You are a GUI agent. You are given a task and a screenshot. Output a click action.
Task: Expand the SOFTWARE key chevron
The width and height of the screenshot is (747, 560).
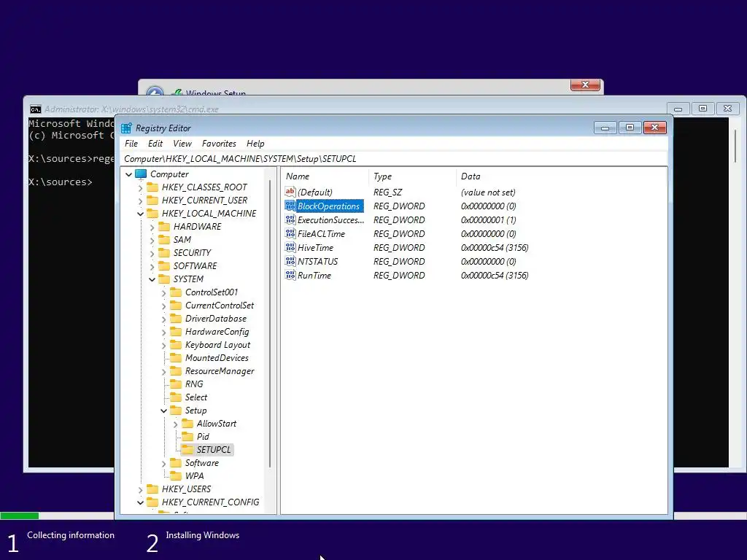click(x=152, y=266)
